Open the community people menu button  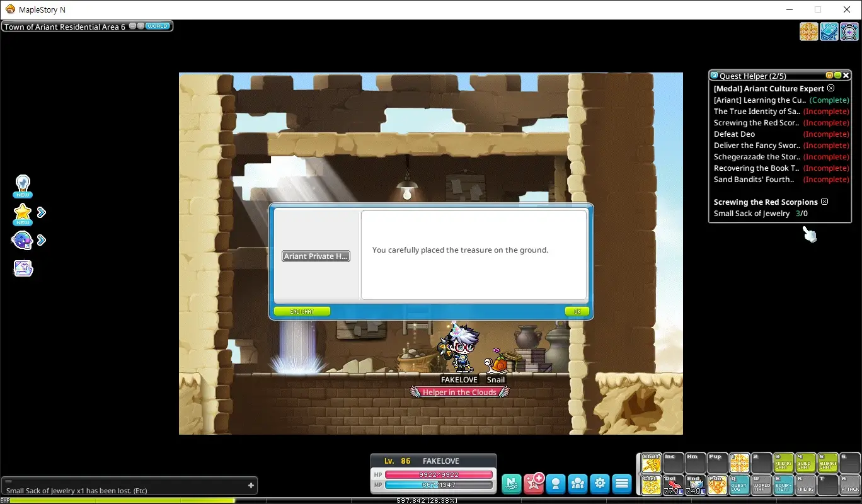(578, 483)
